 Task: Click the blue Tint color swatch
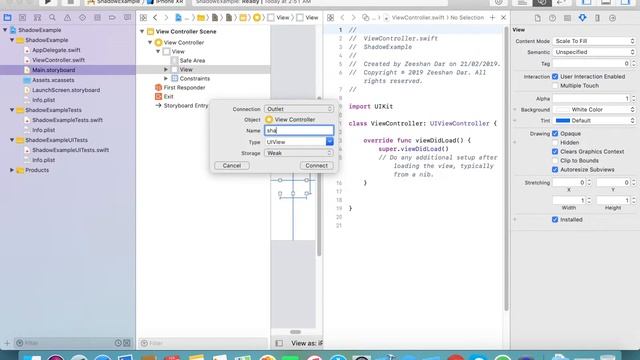coord(563,120)
